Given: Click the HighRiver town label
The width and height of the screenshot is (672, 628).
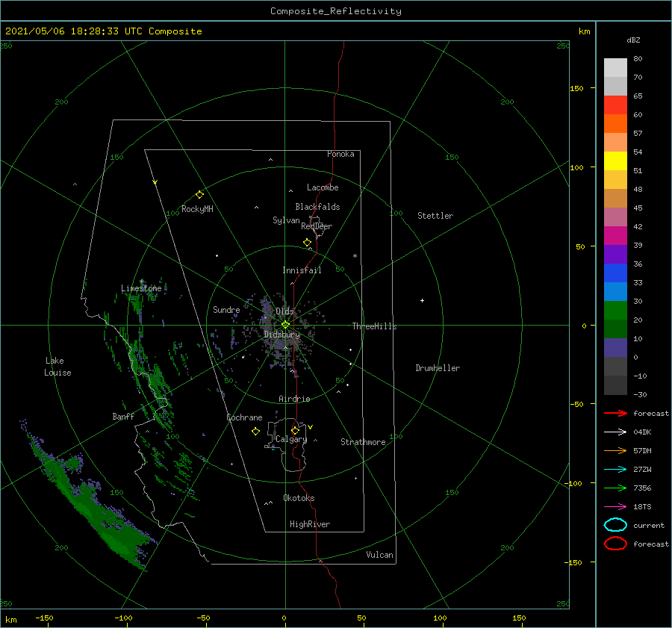Looking at the screenshot, I should tap(310, 524).
